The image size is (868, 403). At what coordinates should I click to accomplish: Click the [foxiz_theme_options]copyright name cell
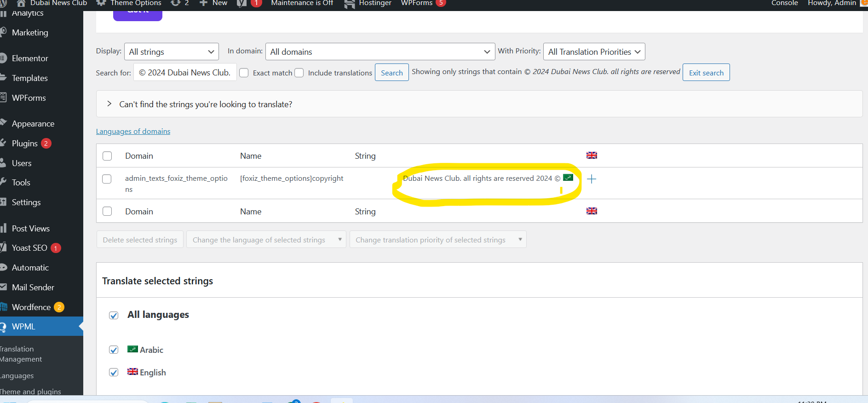292,178
